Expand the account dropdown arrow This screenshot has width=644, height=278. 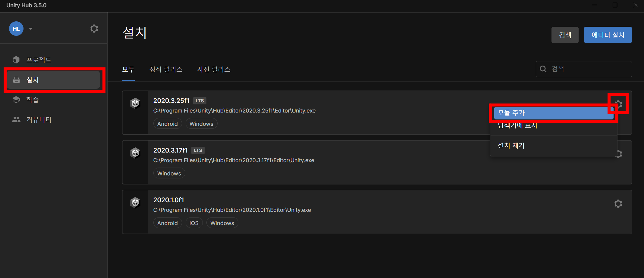click(x=31, y=29)
